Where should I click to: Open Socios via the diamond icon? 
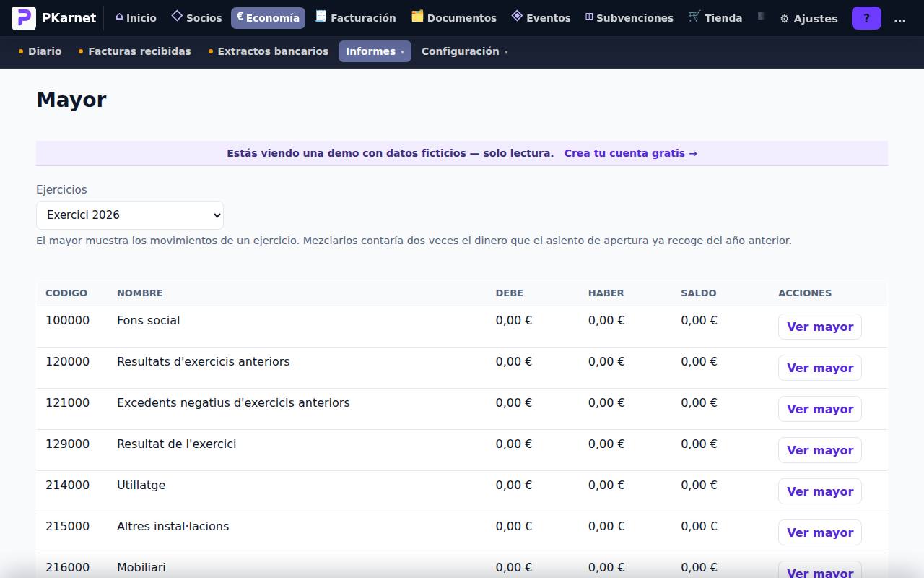tap(177, 16)
